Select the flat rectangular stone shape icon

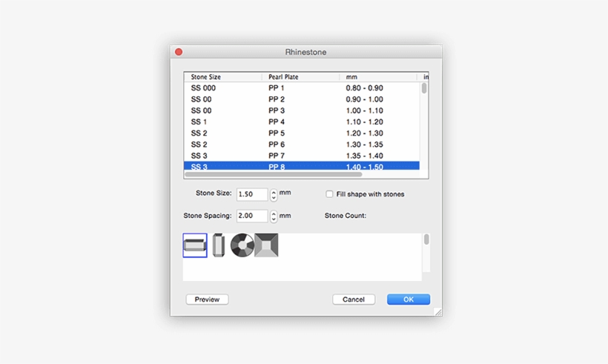point(195,245)
